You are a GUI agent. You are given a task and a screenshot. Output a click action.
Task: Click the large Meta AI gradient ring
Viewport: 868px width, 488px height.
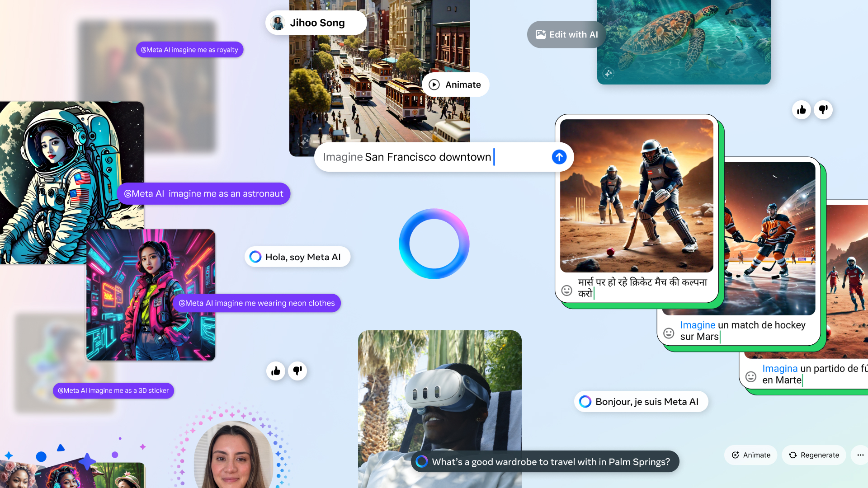point(434,244)
